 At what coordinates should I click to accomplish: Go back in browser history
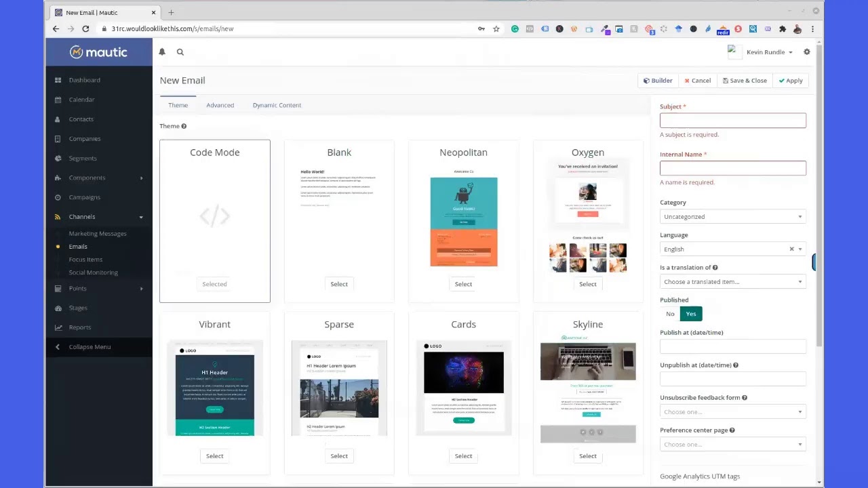[56, 28]
